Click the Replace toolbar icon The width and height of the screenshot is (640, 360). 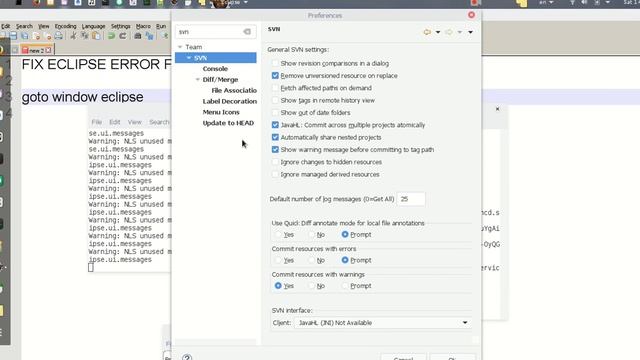pyautogui.click(x=149, y=36)
